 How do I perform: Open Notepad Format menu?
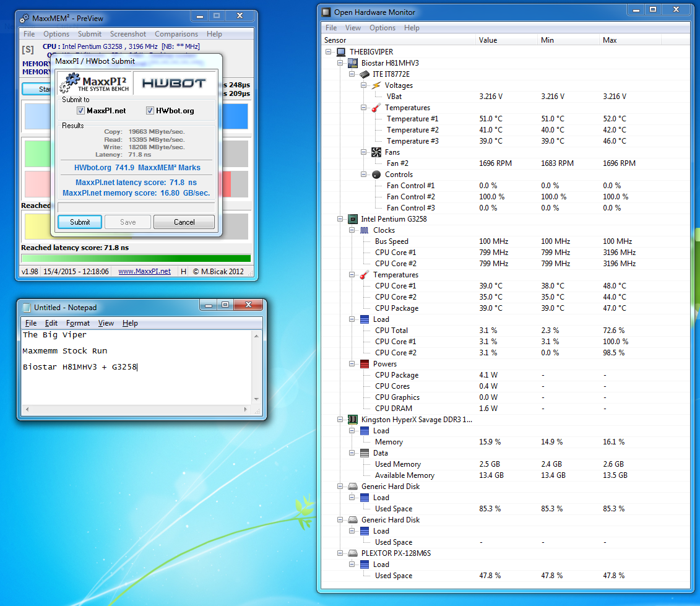coord(78,323)
